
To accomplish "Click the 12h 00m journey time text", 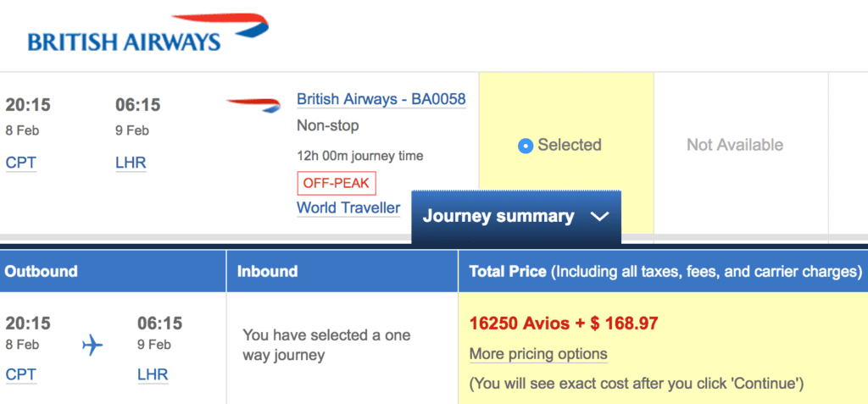I will click(x=359, y=156).
